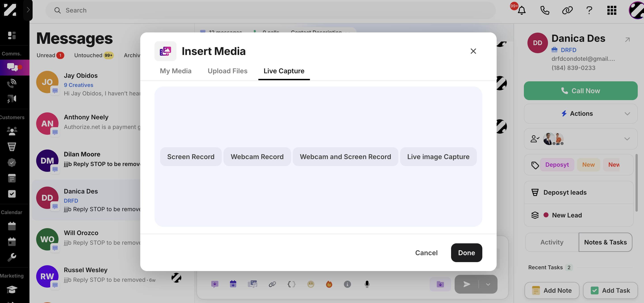Open the phone dialer icon in top bar

[x=545, y=10]
